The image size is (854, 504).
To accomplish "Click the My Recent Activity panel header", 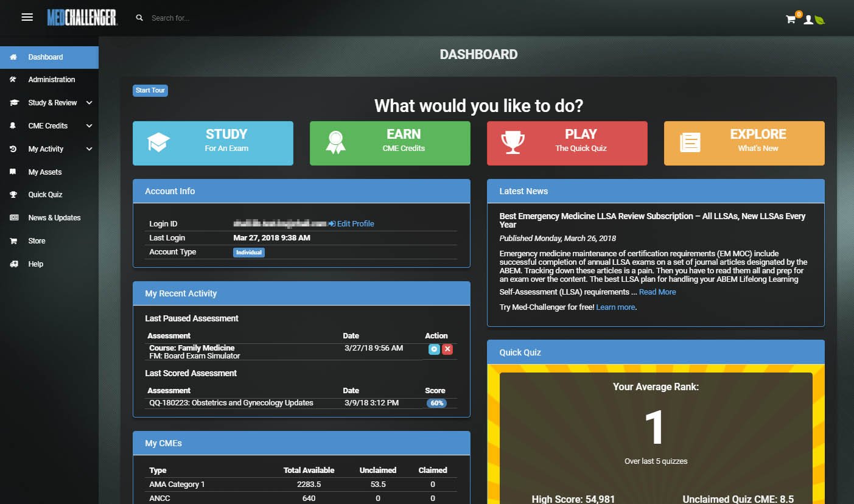I will pyautogui.click(x=301, y=293).
